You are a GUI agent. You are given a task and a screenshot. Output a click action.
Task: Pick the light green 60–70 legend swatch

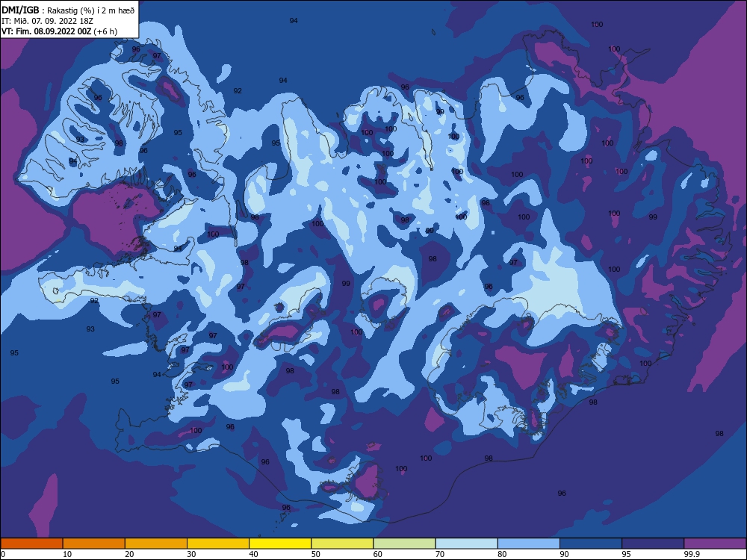404,544
